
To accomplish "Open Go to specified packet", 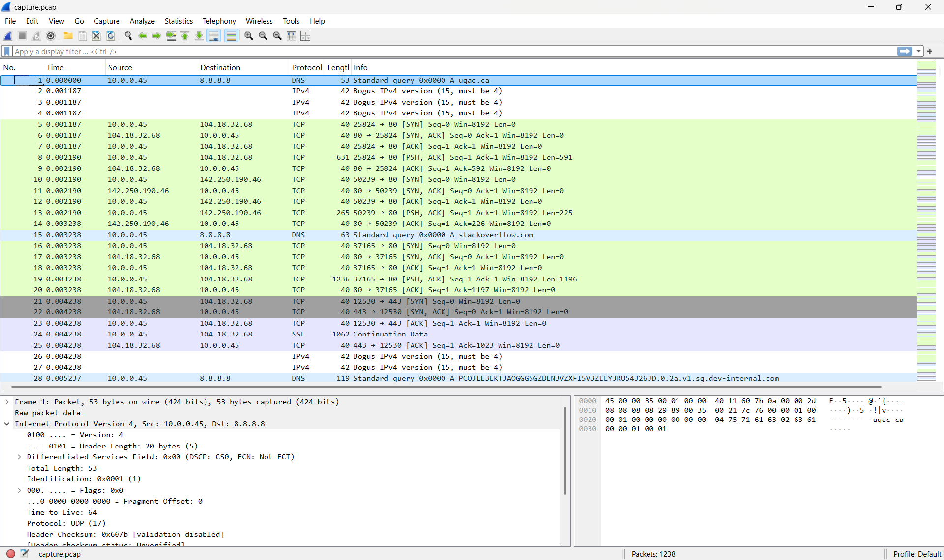I will click(171, 36).
